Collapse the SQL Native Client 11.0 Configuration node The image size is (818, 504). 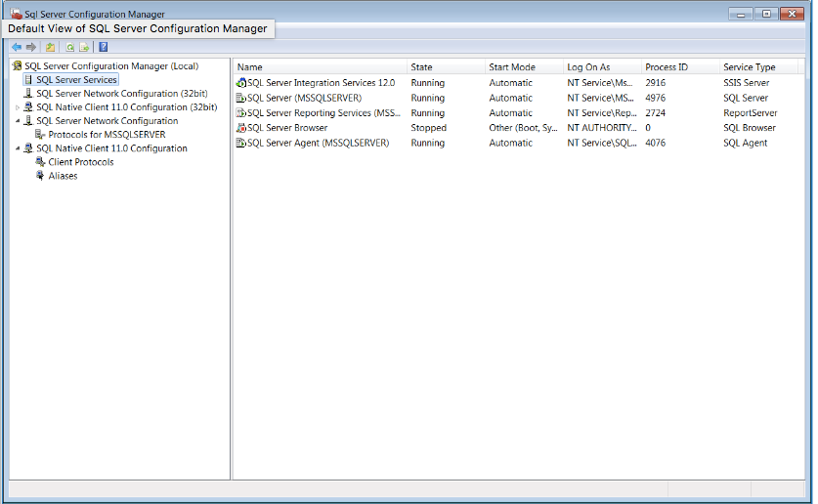point(18,148)
